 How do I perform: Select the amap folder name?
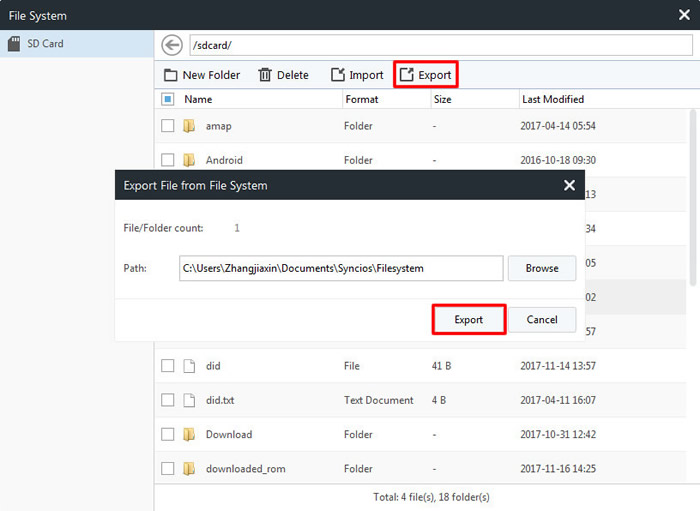[218, 126]
